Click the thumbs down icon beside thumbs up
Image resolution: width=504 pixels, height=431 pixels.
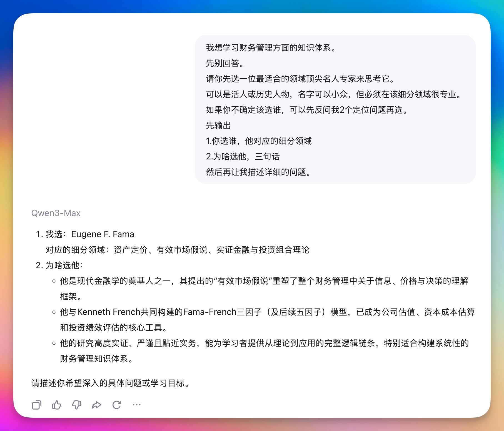click(x=77, y=405)
